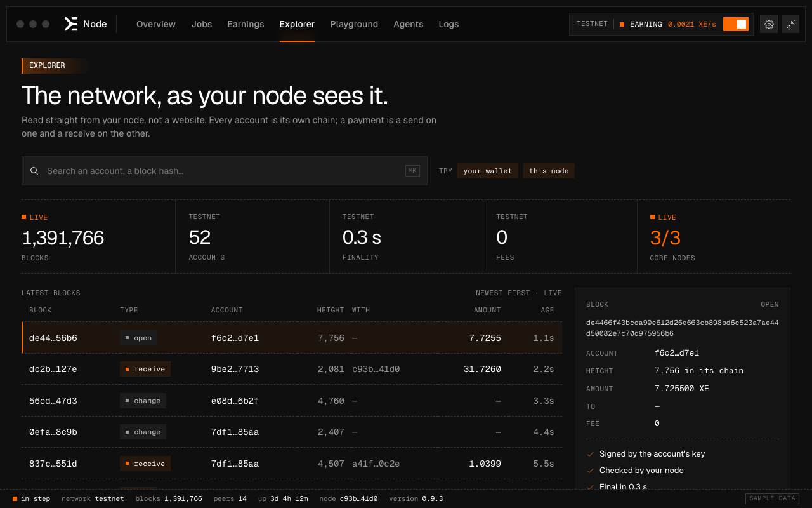Switch to the Jobs tab
This screenshot has width=812, height=508.
pyautogui.click(x=202, y=24)
